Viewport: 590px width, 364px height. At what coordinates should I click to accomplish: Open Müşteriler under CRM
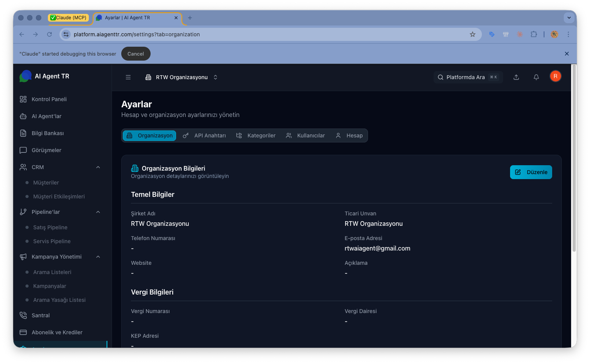(46, 183)
